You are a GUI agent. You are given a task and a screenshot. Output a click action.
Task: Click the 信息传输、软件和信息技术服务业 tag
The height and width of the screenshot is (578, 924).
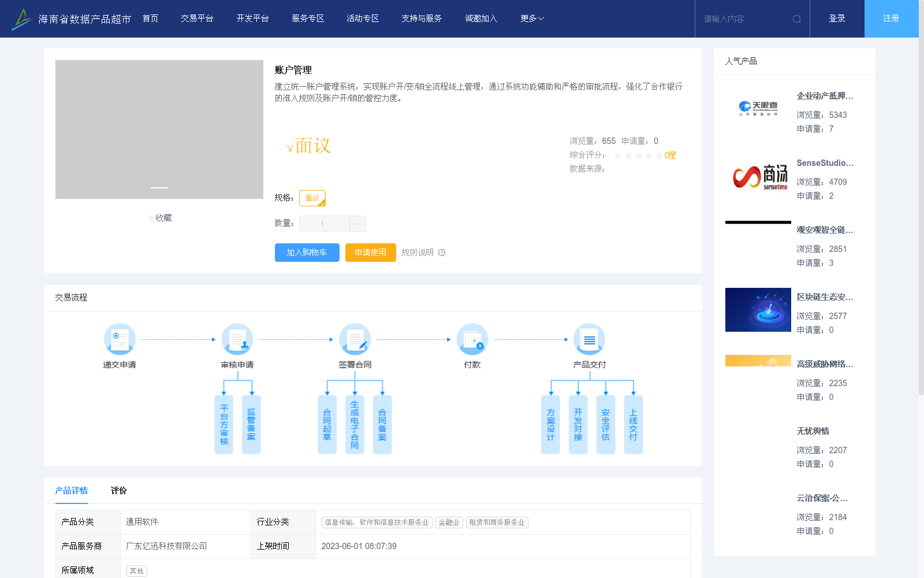(377, 523)
